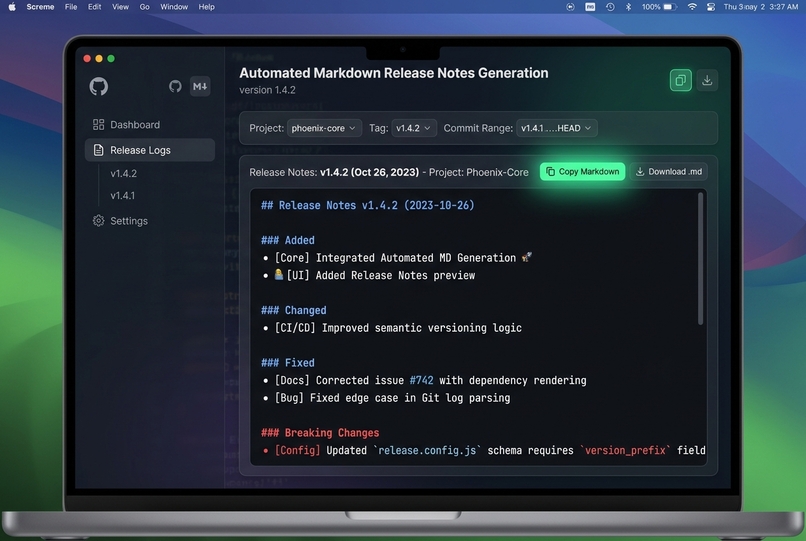Image resolution: width=806 pixels, height=541 pixels.
Task: Click the screen recording menu bar icon
Action: pyautogui.click(x=570, y=7)
